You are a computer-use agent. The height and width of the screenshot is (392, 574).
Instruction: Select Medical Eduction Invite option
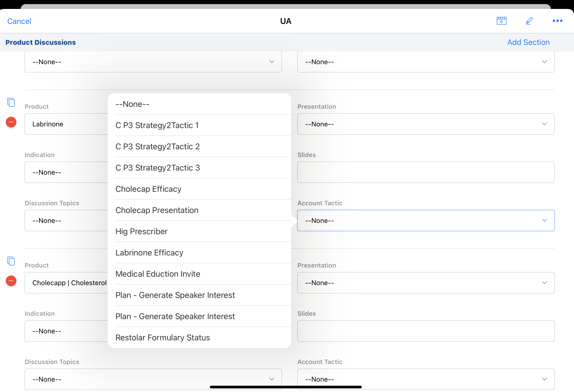coord(158,274)
